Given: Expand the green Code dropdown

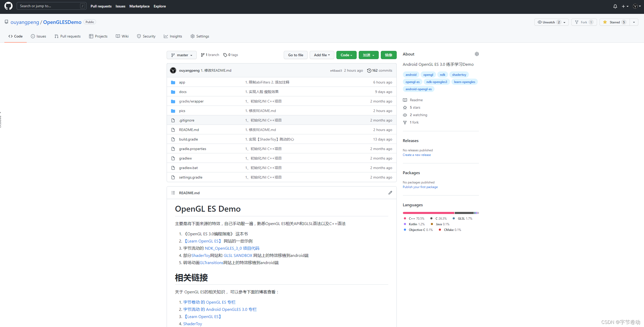Looking at the screenshot, I should click(346, 55).
